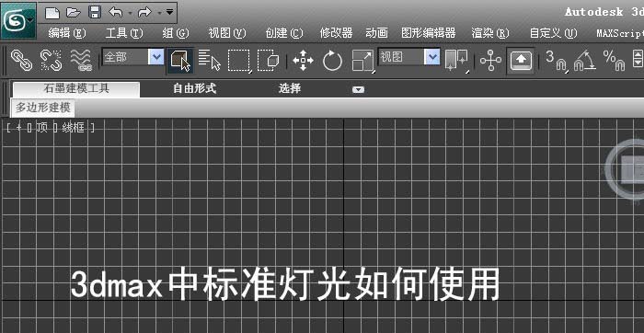The height and width of the screenshot is (333, 644).
Task: Open the 全部 selection filter dropdown
Action: (133, 57)
